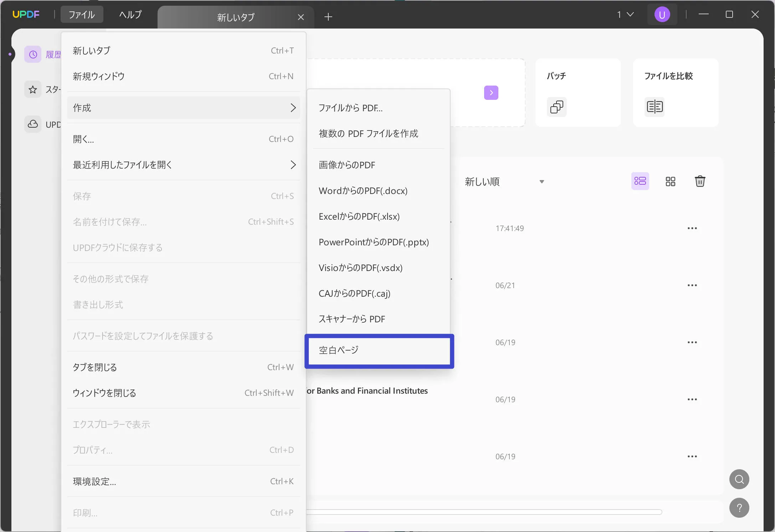This screenshot has height=532, width=775.
Task: Select 複数の PDF ファイルを作成
Action: [x=378, y=133]
